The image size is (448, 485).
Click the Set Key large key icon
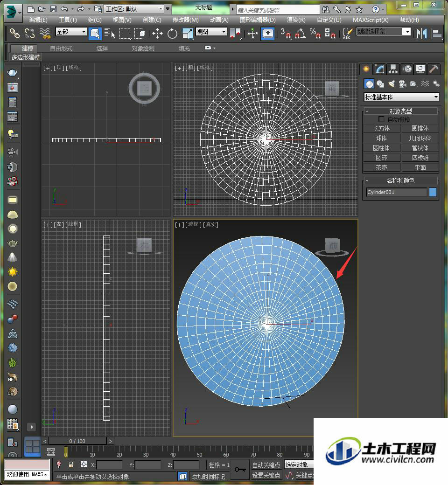[x=240, y=470]
